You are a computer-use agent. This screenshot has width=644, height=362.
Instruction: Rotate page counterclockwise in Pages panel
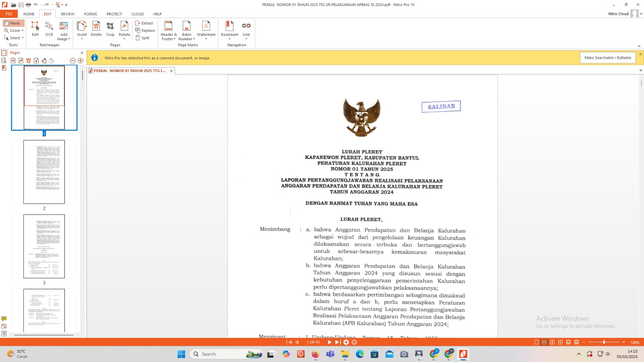(13, 61)
